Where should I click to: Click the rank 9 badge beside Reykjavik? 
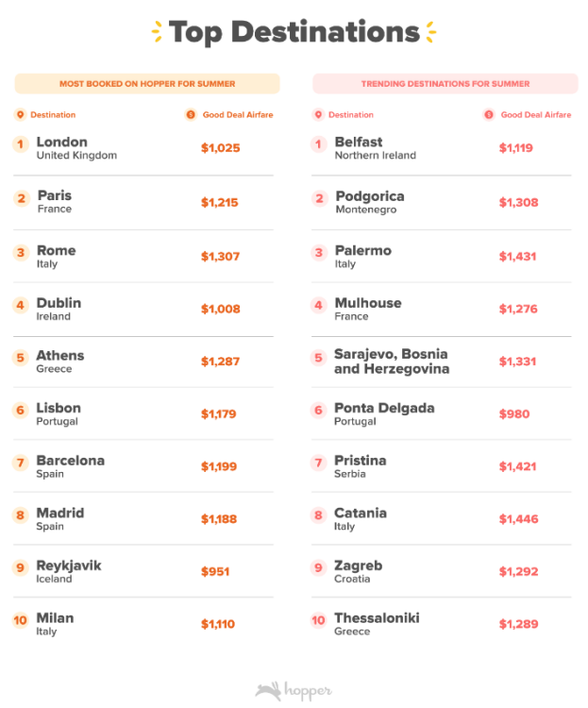(20, 567)
